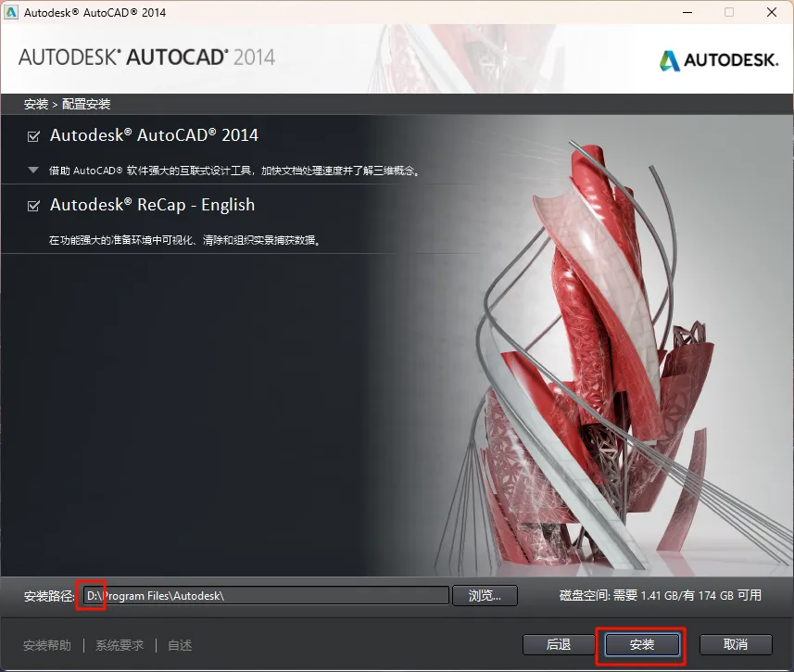
Task: Click the install path input field
Action: coord(266,595)
